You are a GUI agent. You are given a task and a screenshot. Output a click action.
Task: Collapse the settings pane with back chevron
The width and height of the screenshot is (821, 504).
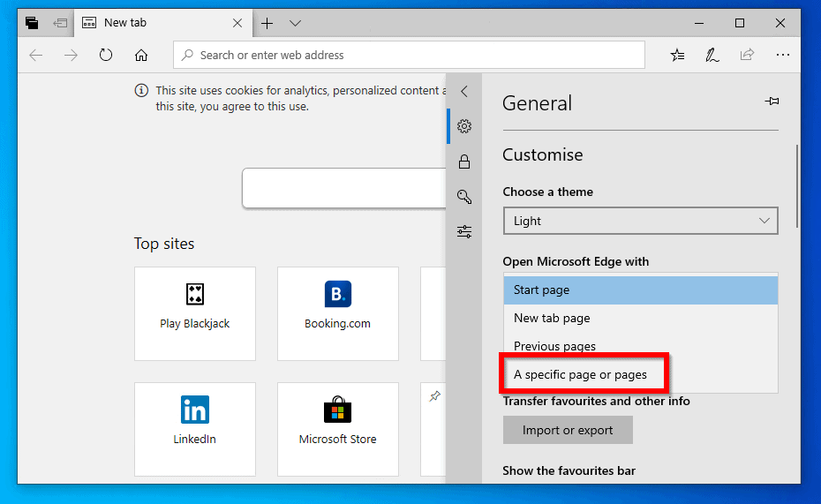coord(463,92)
